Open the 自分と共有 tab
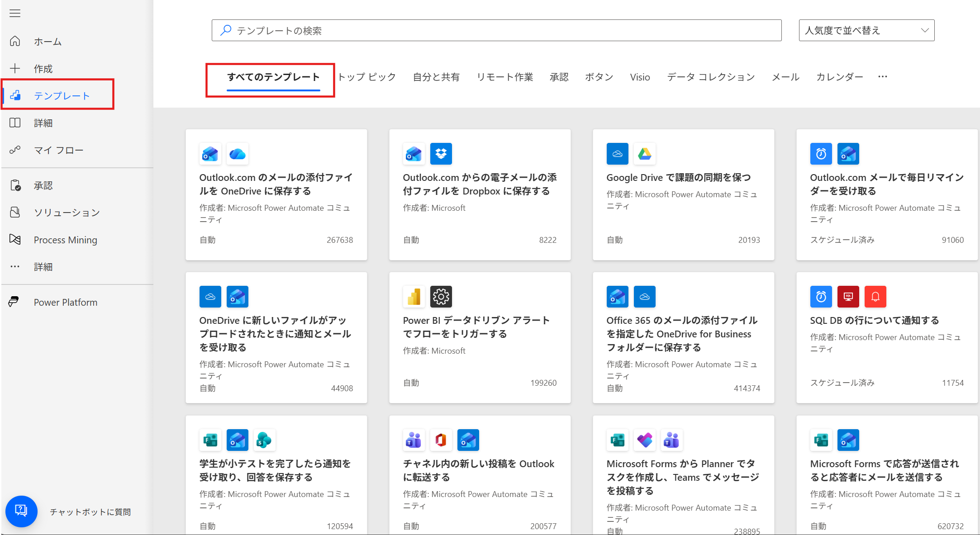The image size is (980, 535). (x=436, y=77)
